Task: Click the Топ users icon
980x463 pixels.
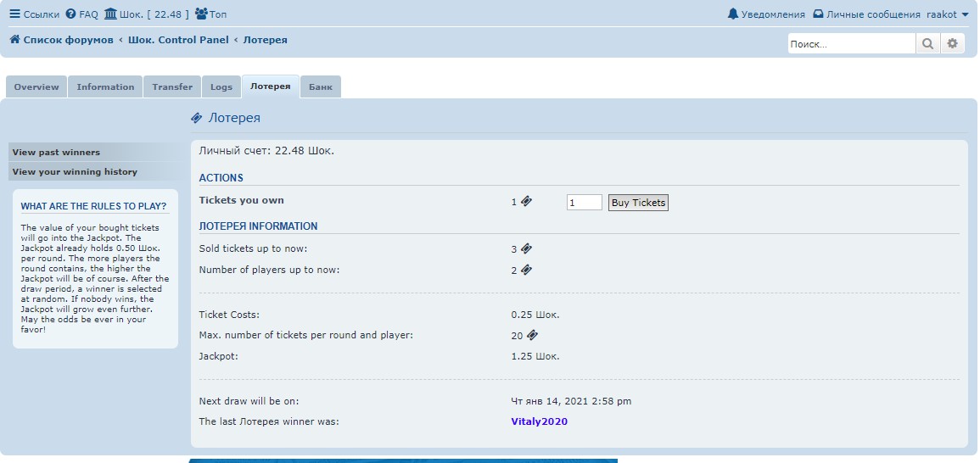Action: coord(201,14)
